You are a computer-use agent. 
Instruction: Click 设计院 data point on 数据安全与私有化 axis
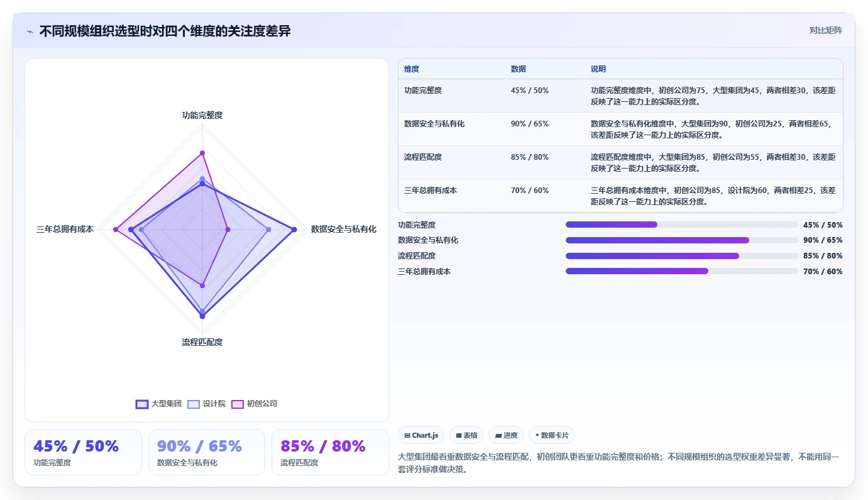[x=269, y=230]
